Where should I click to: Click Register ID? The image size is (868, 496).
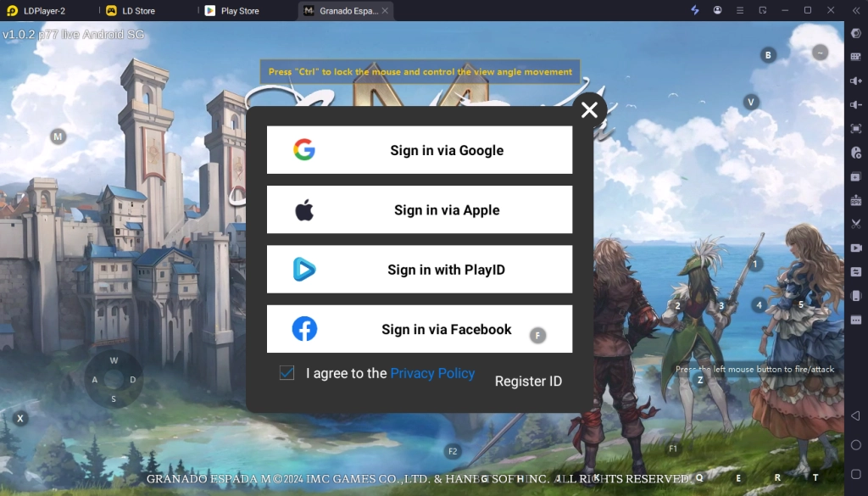pyautogui.click(x=528, y=381)
